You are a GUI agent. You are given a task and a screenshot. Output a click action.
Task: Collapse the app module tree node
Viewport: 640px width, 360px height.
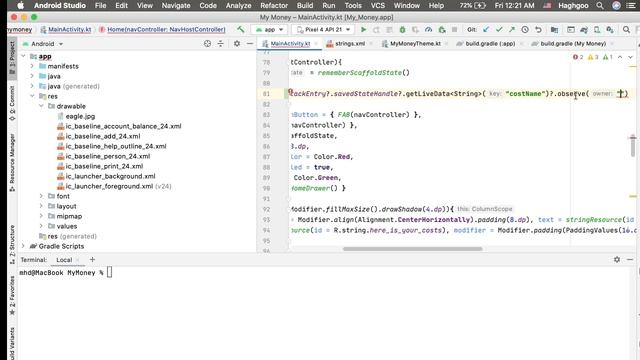23,56
